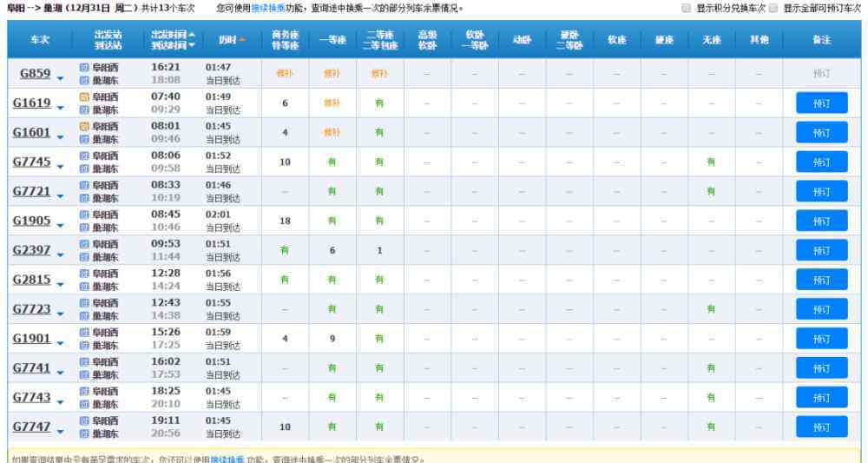Screen dimensions: 868x463
Task: Book train G1619 with 预订 button
Action: pyautogui.click(x=821, y=103)
